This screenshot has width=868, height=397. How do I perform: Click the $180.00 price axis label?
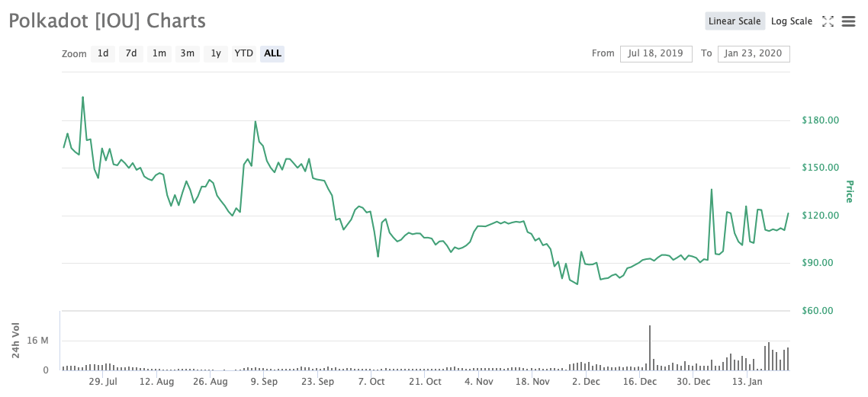pos(820,120)
